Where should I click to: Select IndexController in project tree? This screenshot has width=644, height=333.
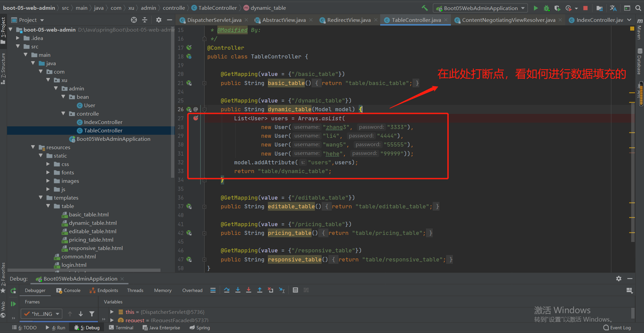(103, 122)
